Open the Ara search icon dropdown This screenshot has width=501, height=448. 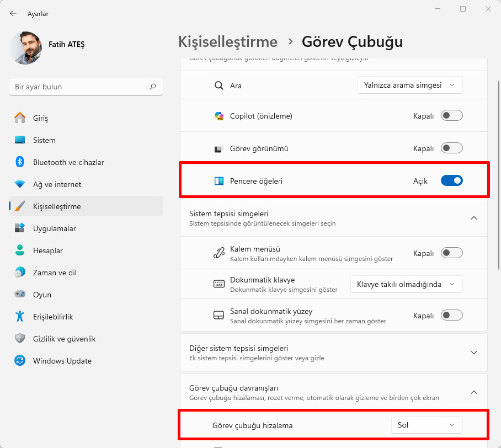(410, 85)
